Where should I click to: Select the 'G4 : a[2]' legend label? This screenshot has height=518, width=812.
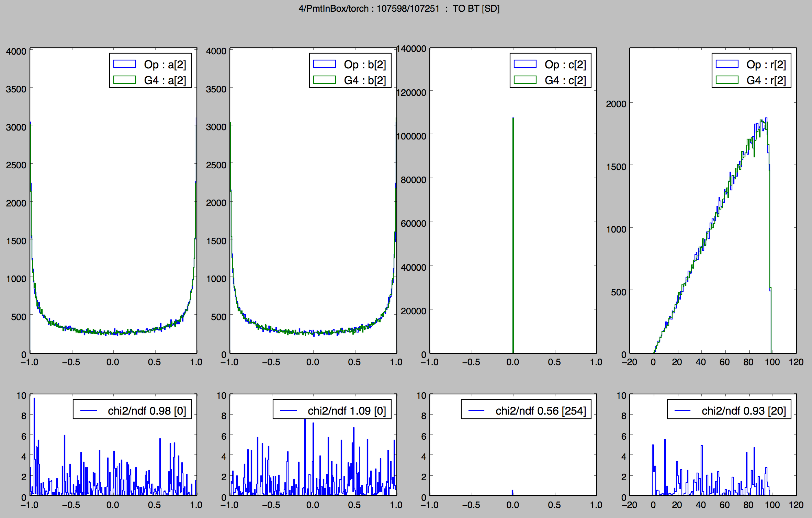165,80
